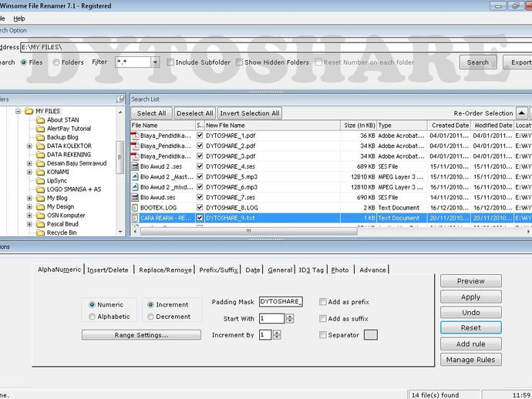Viewport: 532px width, 399px height.
Task: Open the Range Settings dialog
Action: pyautogui.click(x=141, y=335)
